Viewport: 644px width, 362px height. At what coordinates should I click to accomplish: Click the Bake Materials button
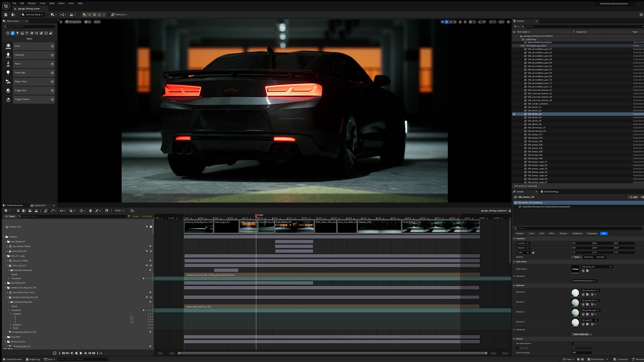click(581, 334)
